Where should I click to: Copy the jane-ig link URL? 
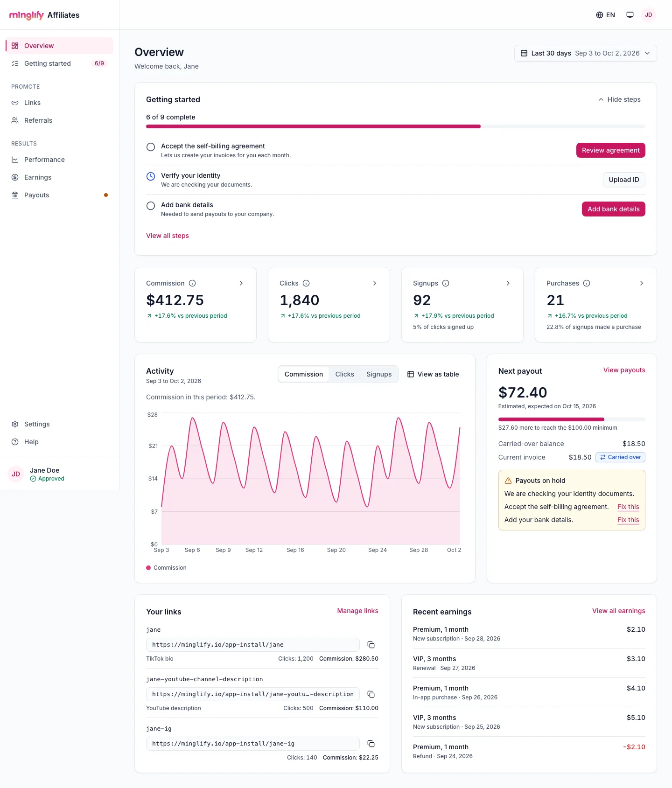tap(371, 744)
